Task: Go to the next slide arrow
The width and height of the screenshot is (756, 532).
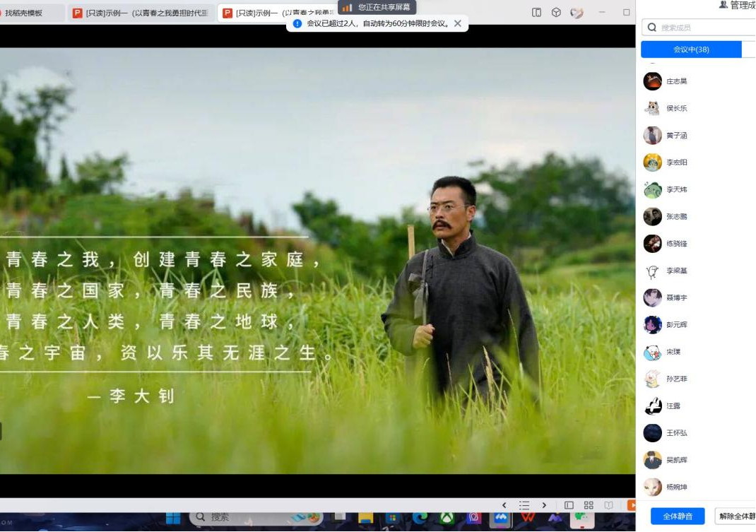Action: [544, 505]
